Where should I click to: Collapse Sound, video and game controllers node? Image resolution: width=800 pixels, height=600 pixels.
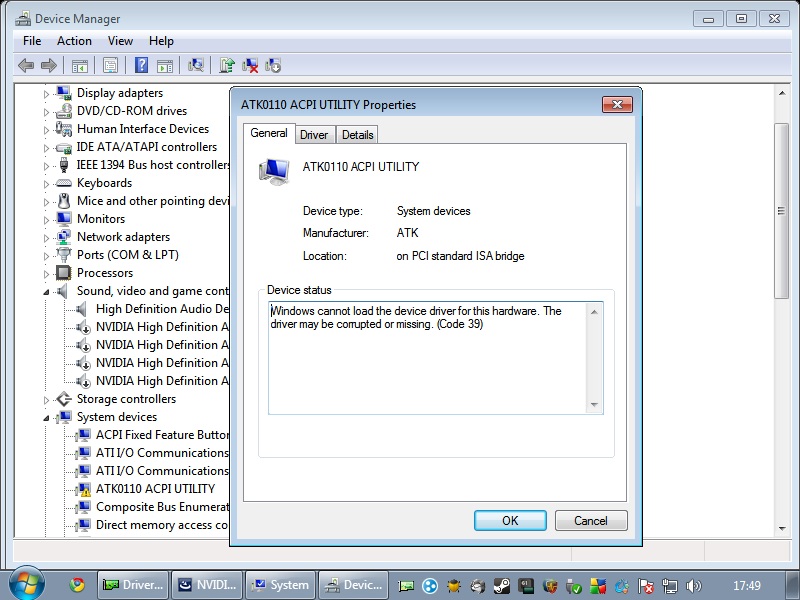[x=46, y=292]
